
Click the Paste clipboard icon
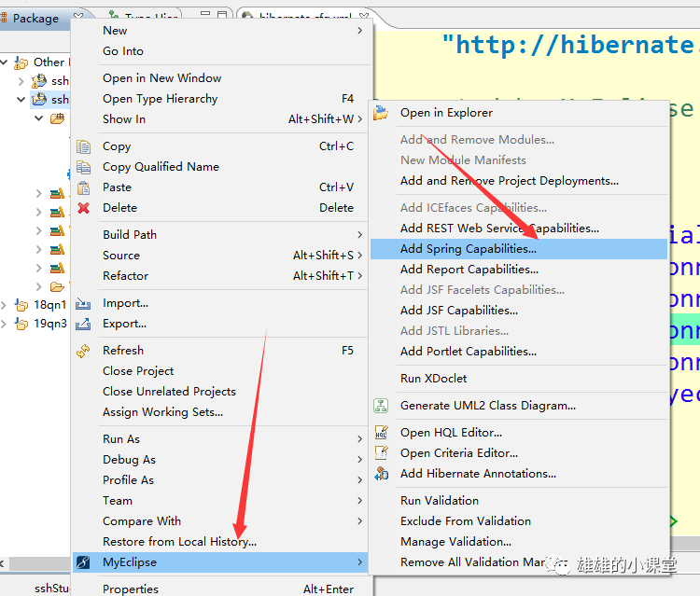click(83, 187)
